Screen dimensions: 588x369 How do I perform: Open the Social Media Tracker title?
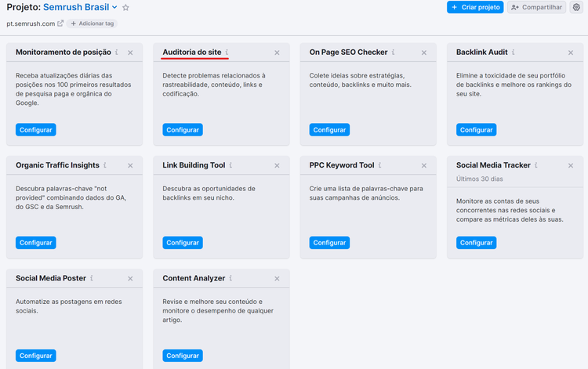tap(493, 165)
